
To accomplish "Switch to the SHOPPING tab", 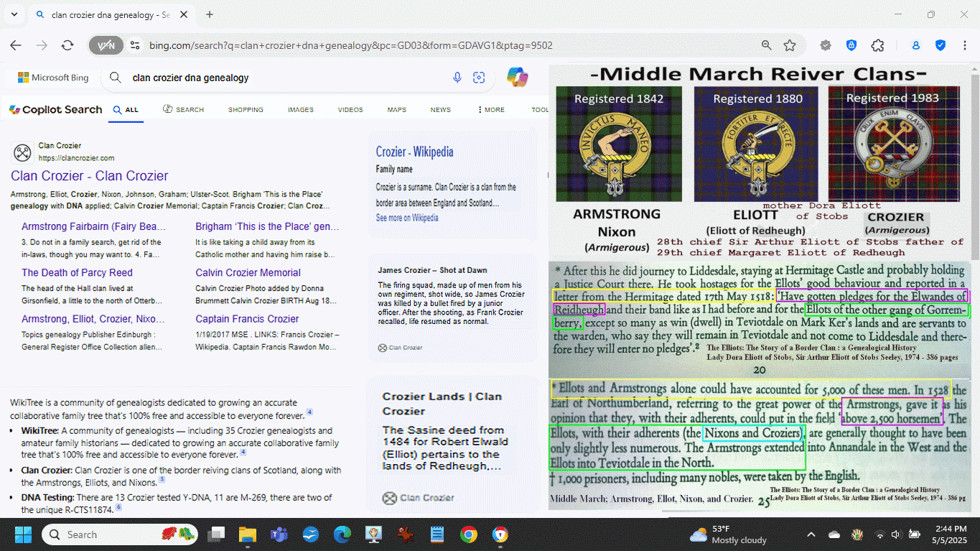I will (246, 110).
